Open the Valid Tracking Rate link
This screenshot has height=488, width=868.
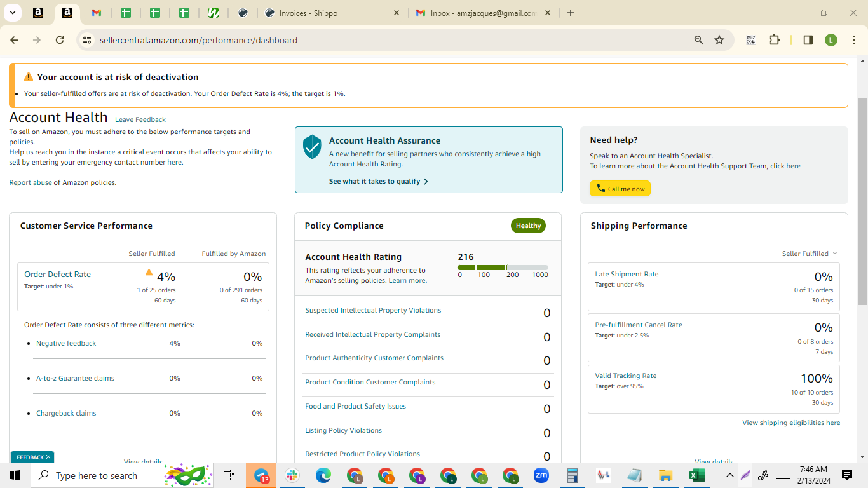coord(626,376)
